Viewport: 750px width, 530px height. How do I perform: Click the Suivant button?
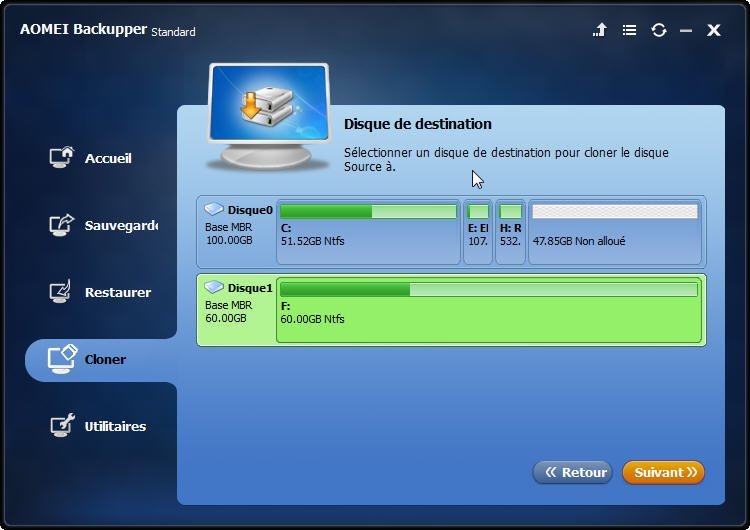tap(663, 473)
